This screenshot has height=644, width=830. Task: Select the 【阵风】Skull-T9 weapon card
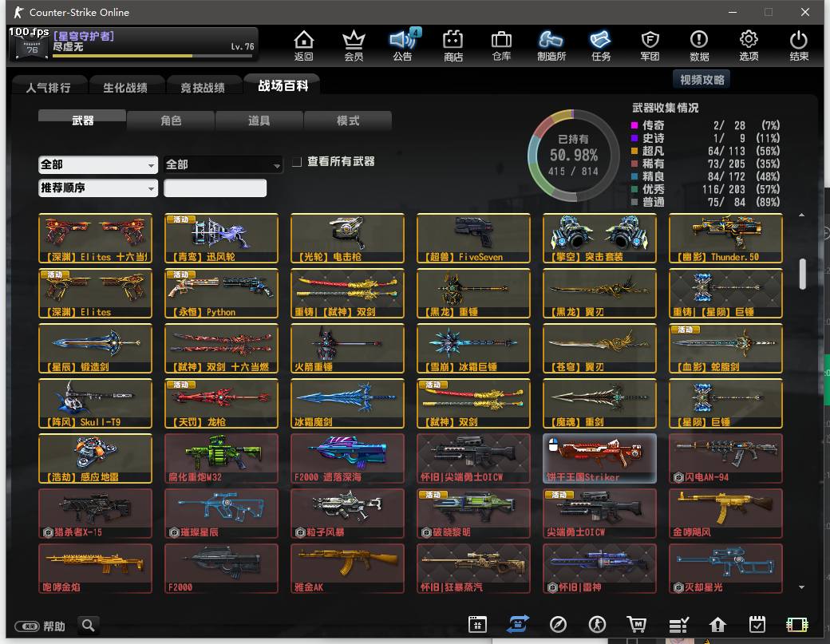[95, 403]
